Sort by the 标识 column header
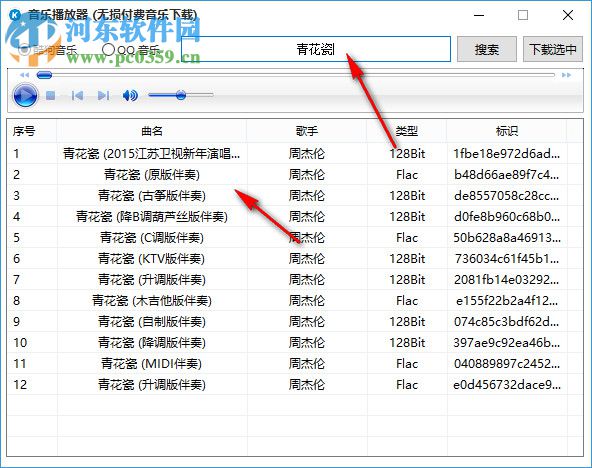 click(507, 131)
